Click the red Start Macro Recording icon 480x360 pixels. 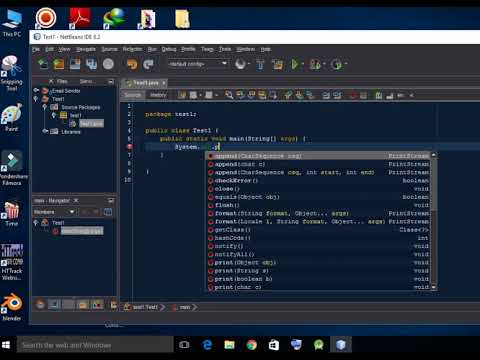tap(353, 95)
